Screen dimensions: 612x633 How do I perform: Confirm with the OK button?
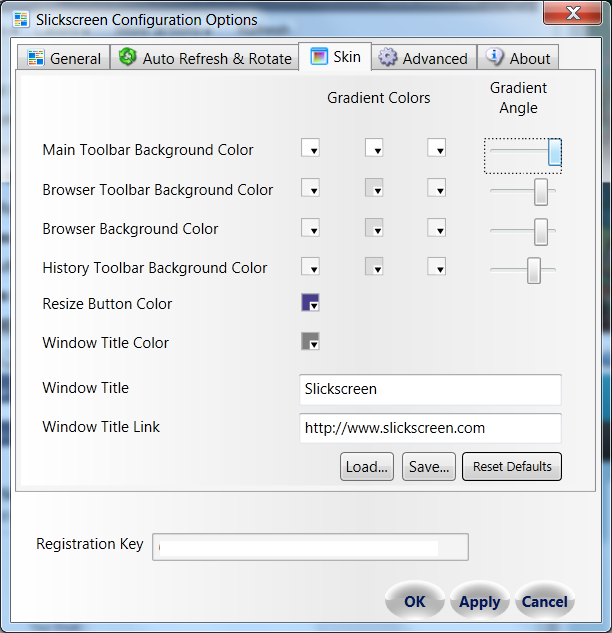tap(415, 602)
